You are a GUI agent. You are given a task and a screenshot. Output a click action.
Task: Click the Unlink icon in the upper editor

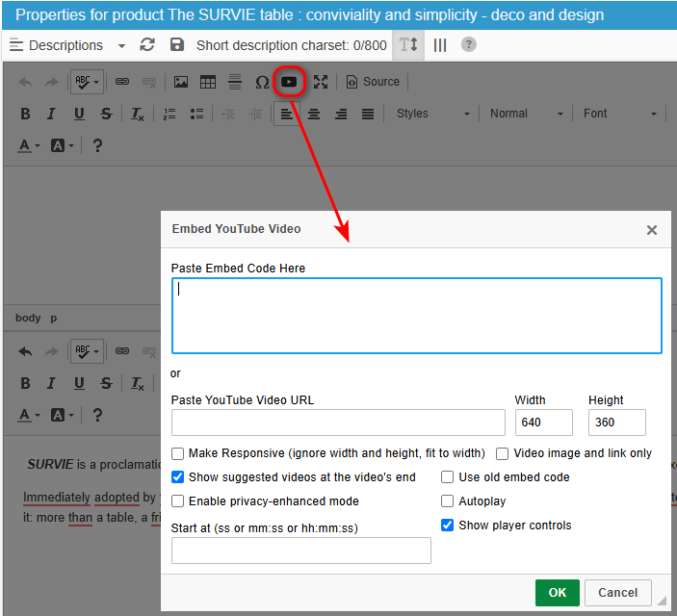point(149,82)
